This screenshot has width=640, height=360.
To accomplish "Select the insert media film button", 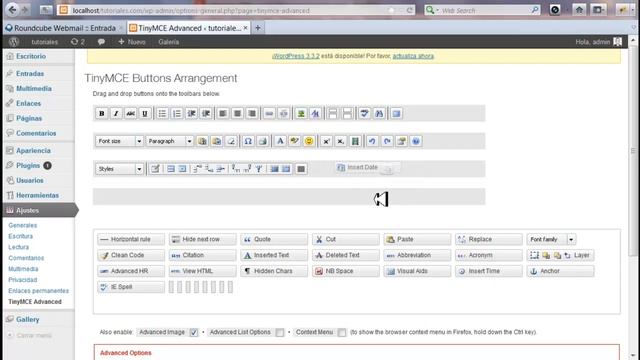I will tap(355, 141).
